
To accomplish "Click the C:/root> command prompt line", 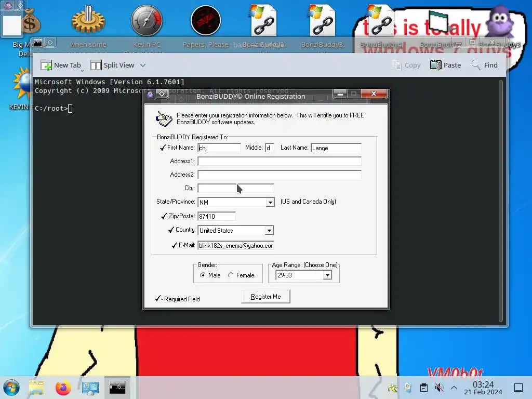I will (x=54, y=109).
